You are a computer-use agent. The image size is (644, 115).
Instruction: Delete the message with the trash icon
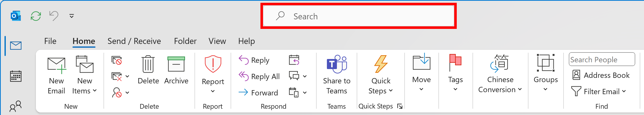[x=148, y=70]
